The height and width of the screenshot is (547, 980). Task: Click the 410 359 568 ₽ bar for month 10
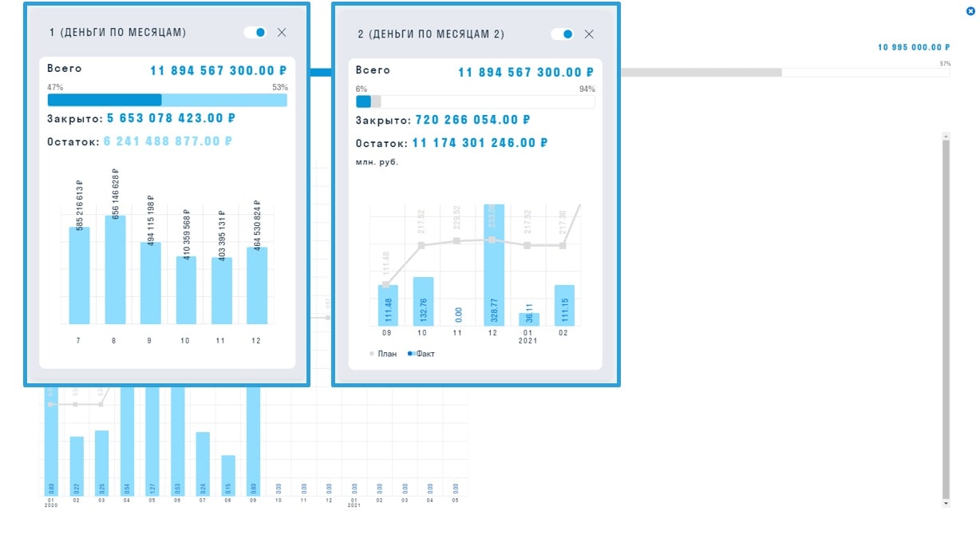coord(186,290)
